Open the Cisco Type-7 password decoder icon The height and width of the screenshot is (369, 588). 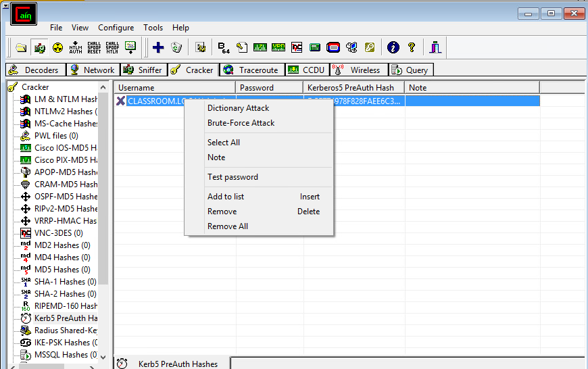tap(260, 47)
